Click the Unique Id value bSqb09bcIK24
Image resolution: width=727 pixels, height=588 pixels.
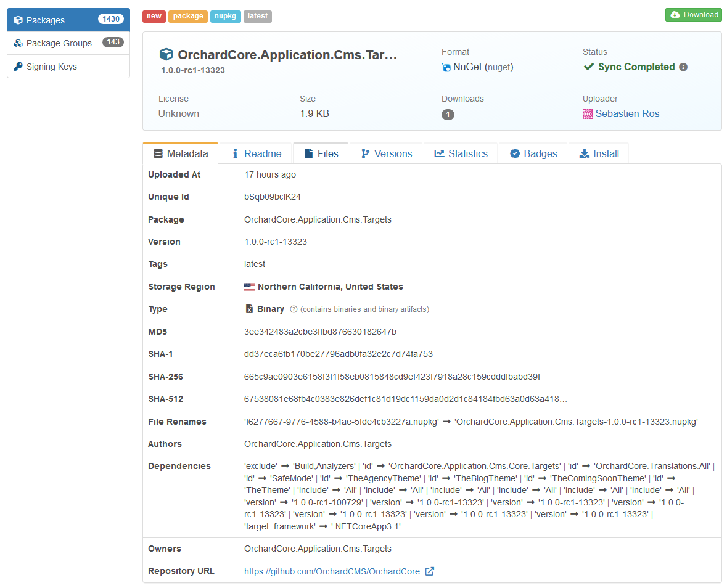click(273, 197)
